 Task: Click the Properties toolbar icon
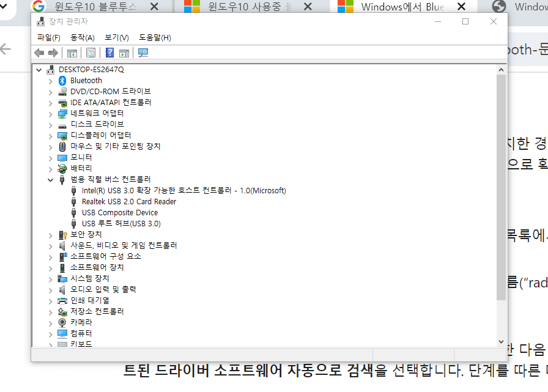[x=91, y=53]
